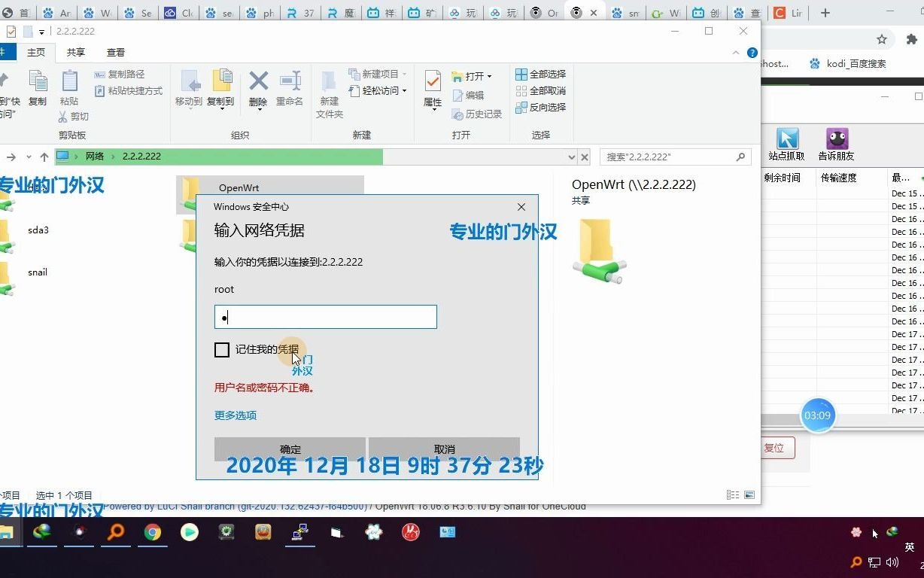Click Select none (全部取消)
This screenshot has width=924, height=578.
click(x=540, y=91)
